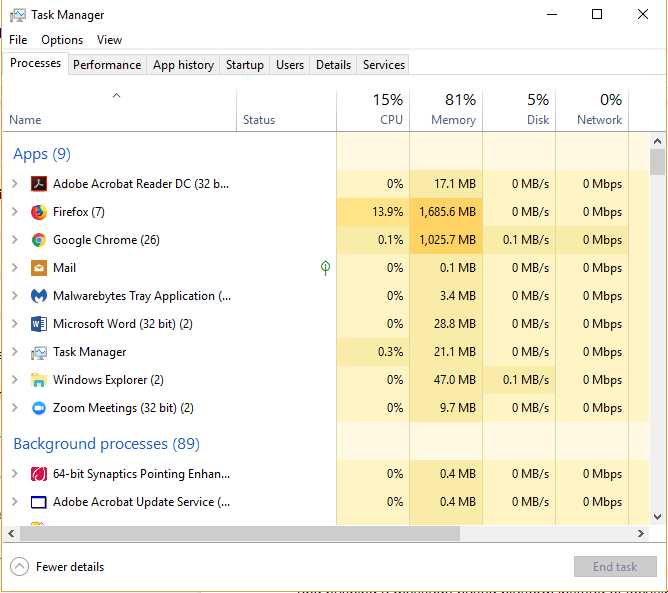Expand the Mail process entry

(15, 268)
